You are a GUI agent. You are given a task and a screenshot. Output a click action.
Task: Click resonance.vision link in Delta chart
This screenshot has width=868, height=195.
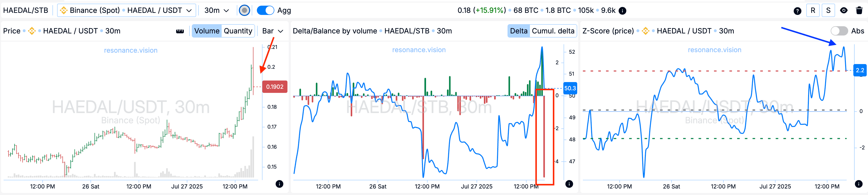click(419, 50)
